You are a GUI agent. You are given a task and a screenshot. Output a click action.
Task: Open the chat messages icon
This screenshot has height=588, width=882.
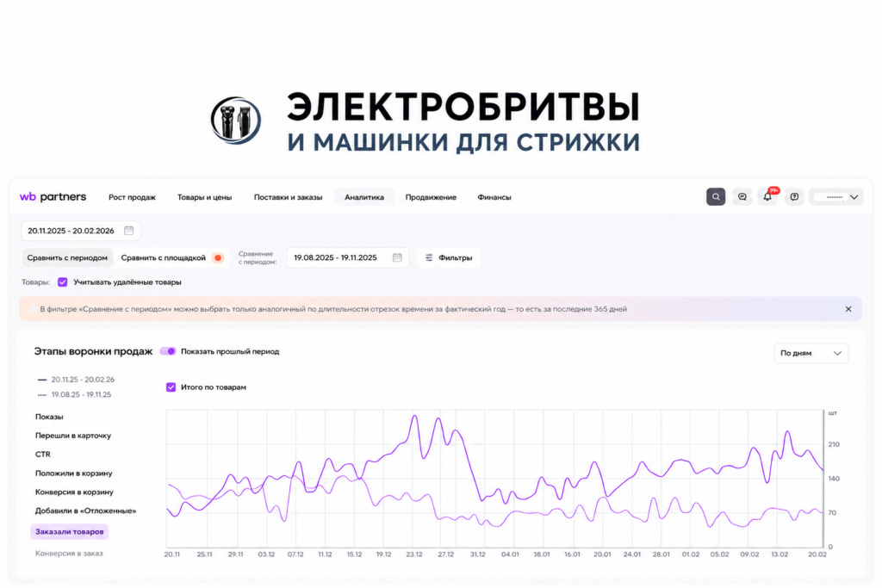tap(742, 197)
